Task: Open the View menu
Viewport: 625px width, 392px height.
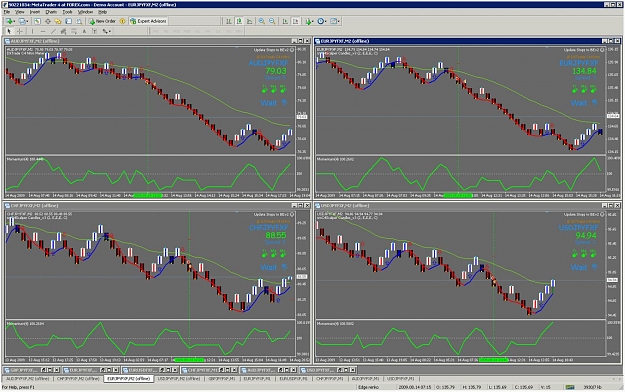Action: [x=20, y=12]
